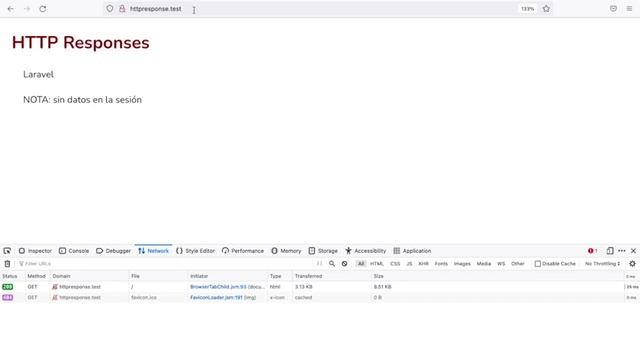This screenshot has height=360, width=640.
Task: Filter requests by XHR
Action: click(424, 264)
